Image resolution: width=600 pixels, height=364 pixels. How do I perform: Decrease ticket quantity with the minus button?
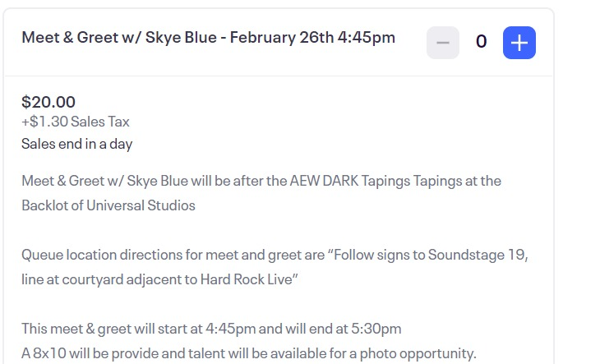point(442,43)
